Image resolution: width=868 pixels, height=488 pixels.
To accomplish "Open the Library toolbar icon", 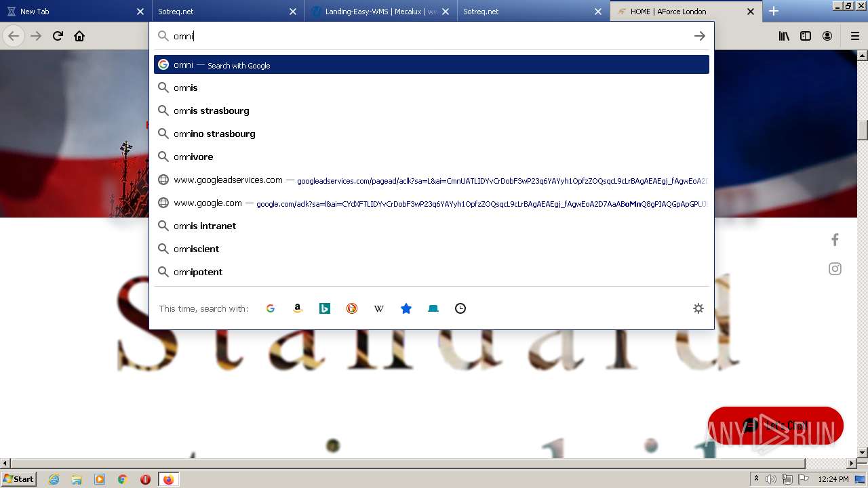I will click(784, 36).
